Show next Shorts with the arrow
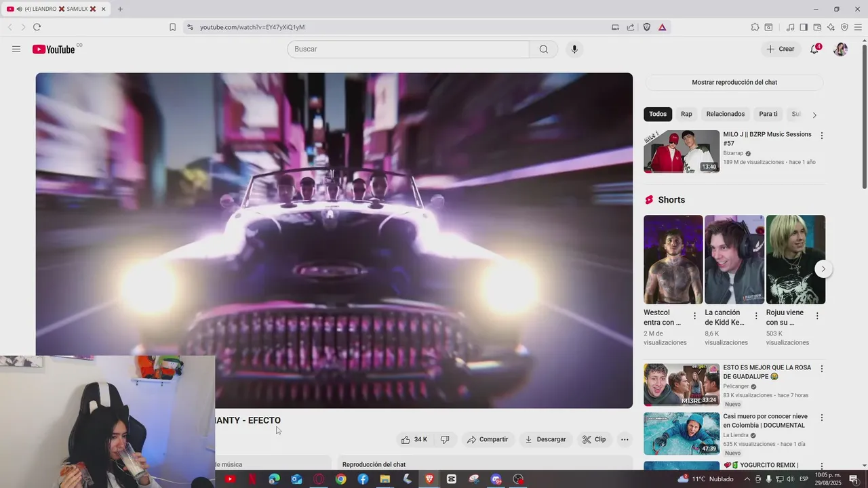868x488 pixels. point(823,269)
